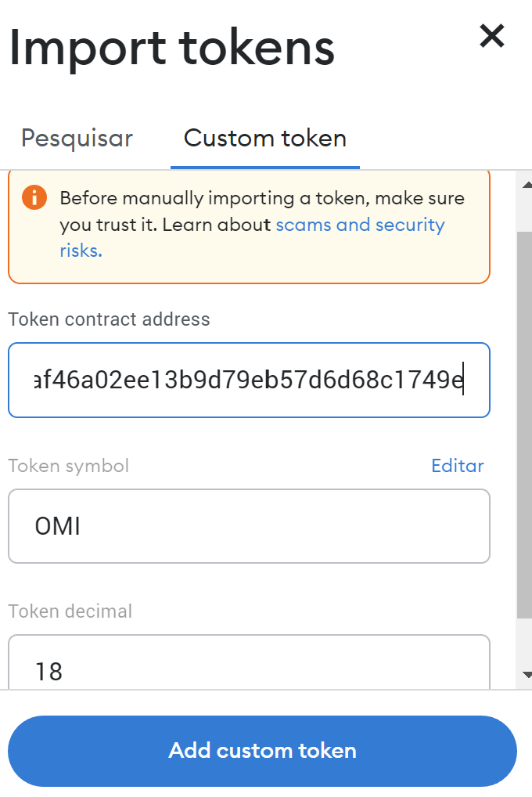This screenshot has width=532, height=797.
Task: Click the scrollbar up arrow
Action: [527, 185]
